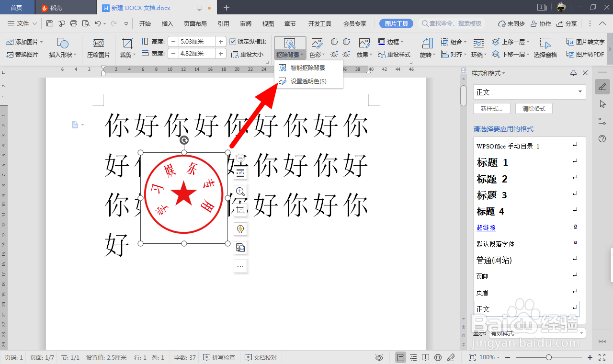The image size is (613, 364).
Task: Toggle Spell Check (拼写检查) in status bar
Action: tap(219, 357)
